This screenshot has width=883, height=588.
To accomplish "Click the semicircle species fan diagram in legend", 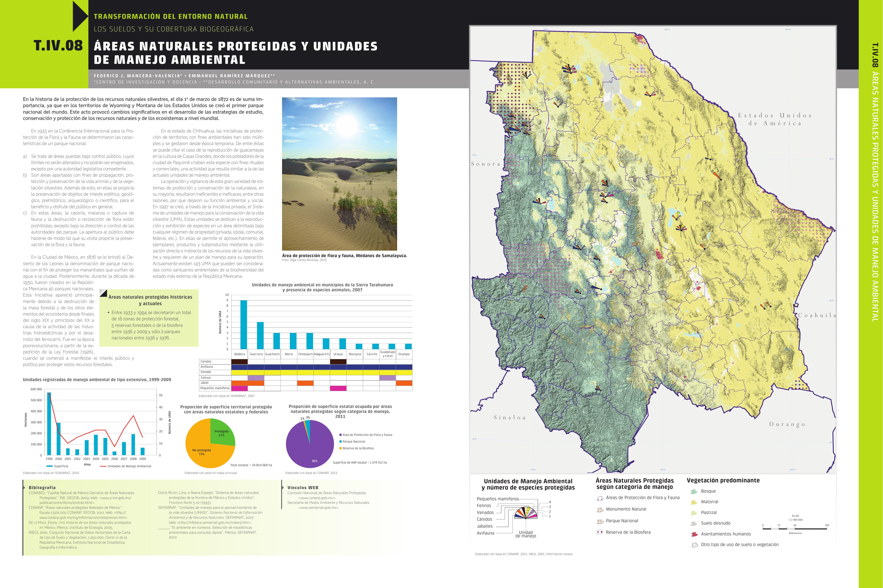I will (526, 513).
